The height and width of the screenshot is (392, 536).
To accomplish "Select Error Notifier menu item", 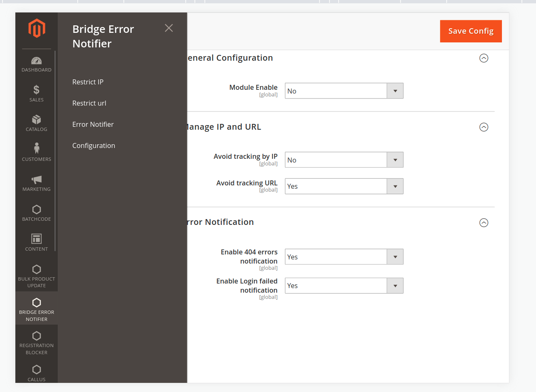I will pos(93,124).
